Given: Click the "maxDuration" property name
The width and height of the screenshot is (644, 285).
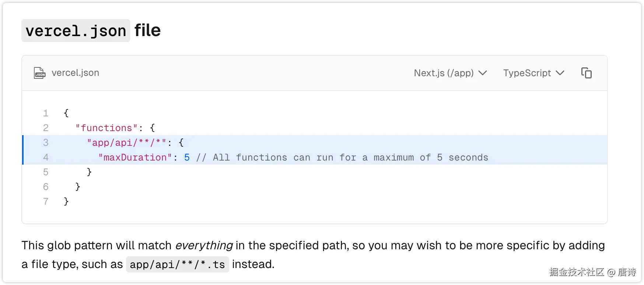Looking at the screenshot, I should pyautogui.click(x=135, y=157).
